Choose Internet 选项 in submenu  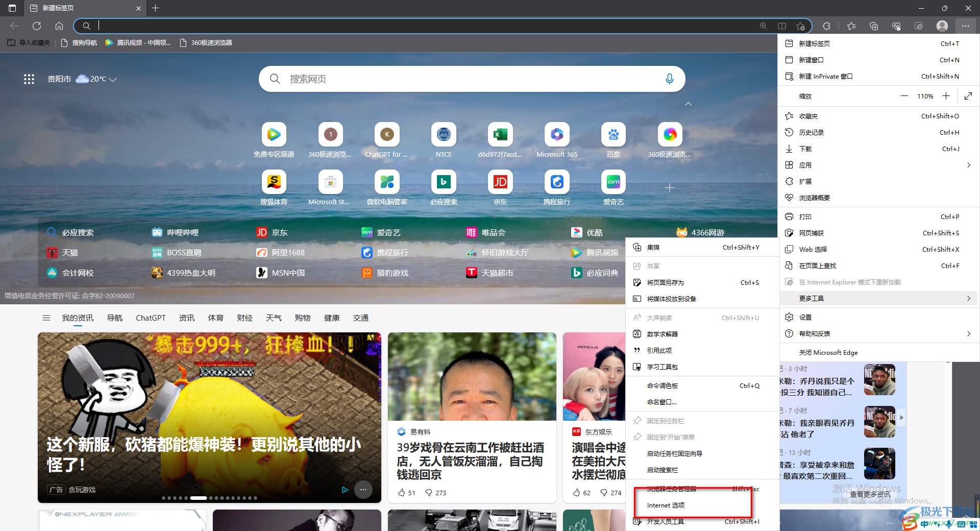point(702,505)
